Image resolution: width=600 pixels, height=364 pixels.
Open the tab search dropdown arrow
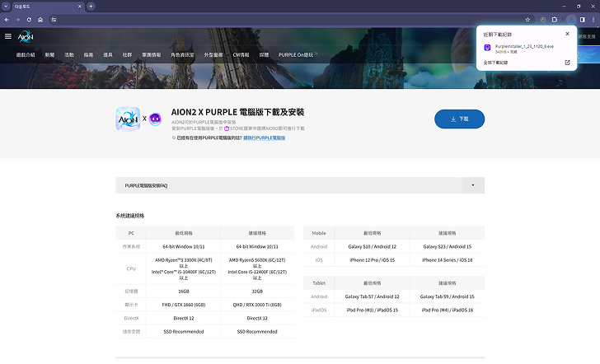click(7, 6)
